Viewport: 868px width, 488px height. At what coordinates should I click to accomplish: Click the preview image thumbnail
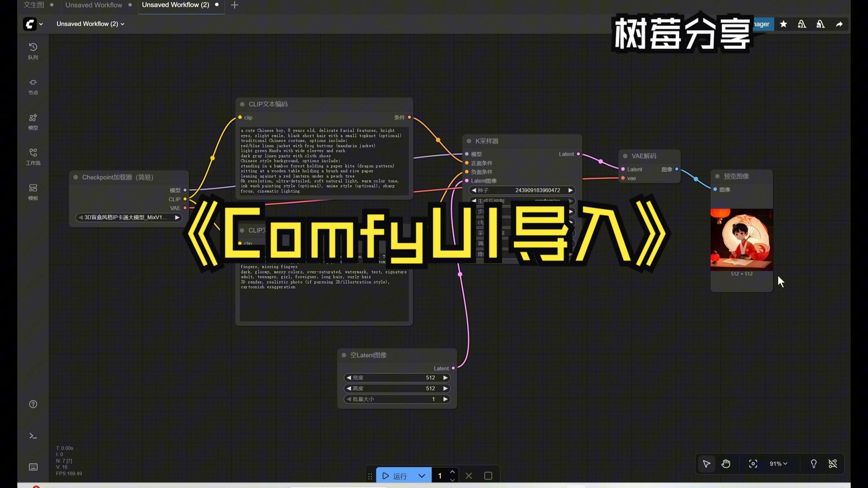click(x=741, y=239)
